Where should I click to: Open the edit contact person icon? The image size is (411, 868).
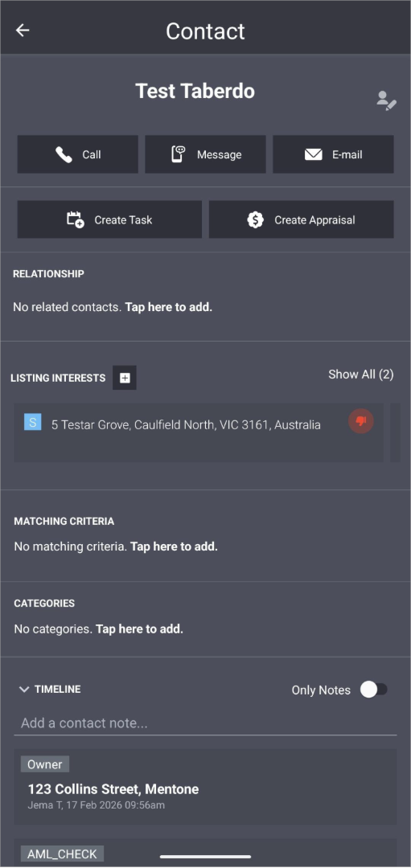tap(386, 100)
